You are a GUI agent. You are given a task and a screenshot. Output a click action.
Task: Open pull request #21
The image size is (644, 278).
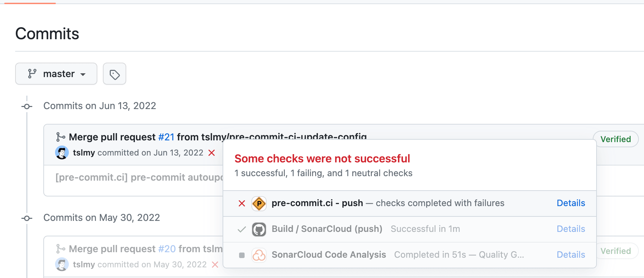click(166, 137)
